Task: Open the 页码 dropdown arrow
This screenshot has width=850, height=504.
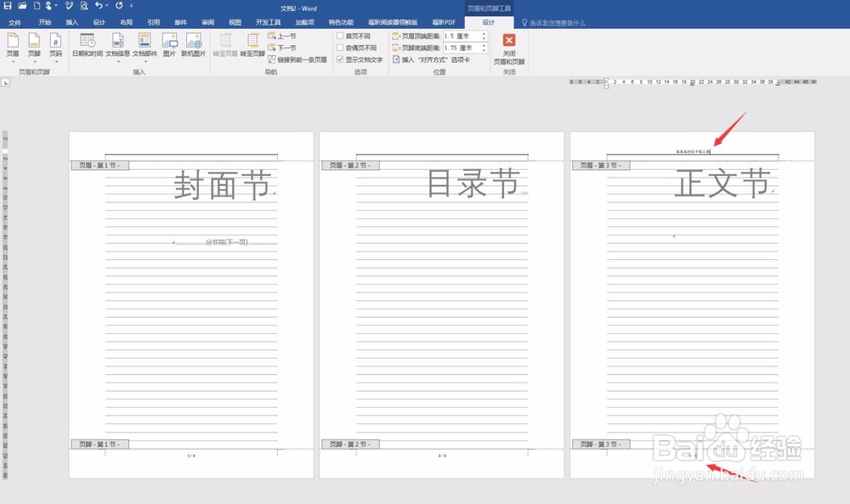Action: coord(54,59)
